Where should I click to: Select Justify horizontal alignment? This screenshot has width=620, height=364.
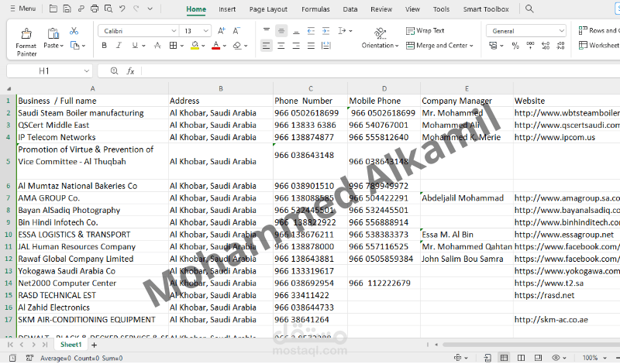(x=312, y=46)
